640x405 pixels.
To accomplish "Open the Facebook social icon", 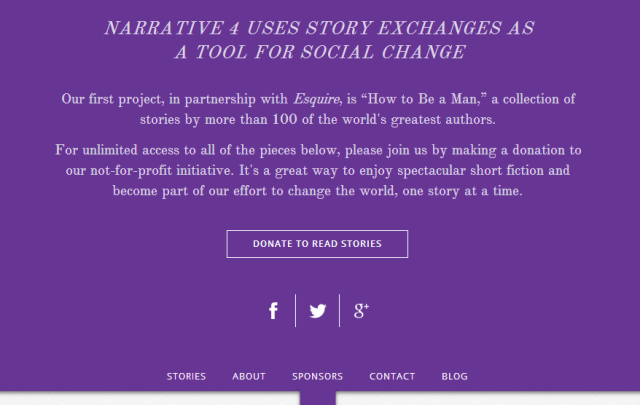I will click(x=273, y=311).
